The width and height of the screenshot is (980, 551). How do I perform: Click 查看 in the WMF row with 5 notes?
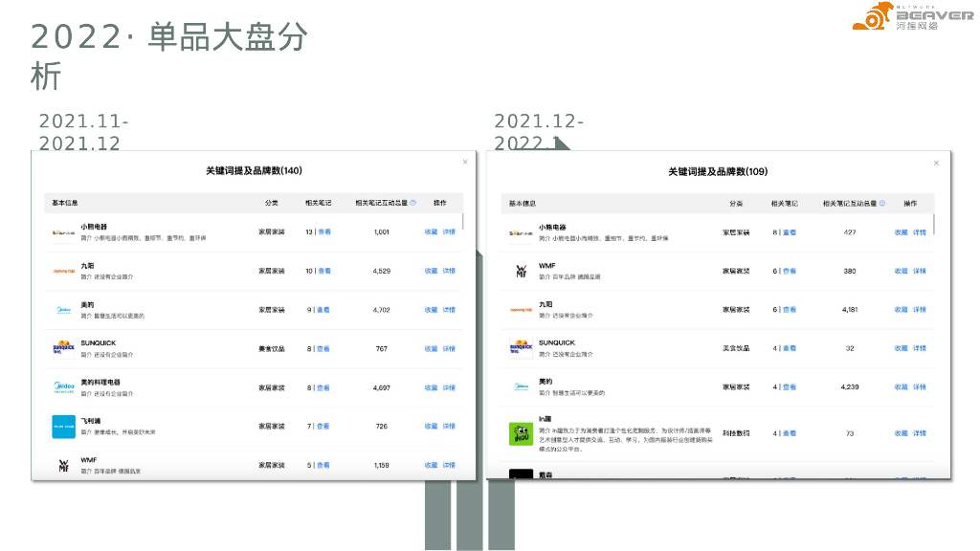click(x=323, y=466)
